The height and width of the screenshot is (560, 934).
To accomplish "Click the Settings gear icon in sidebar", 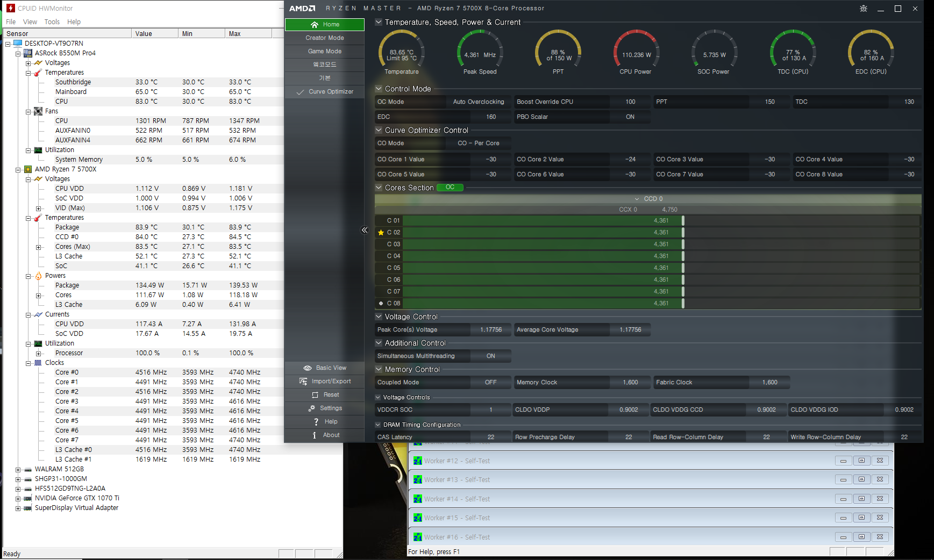I will (x=311, y=408).
